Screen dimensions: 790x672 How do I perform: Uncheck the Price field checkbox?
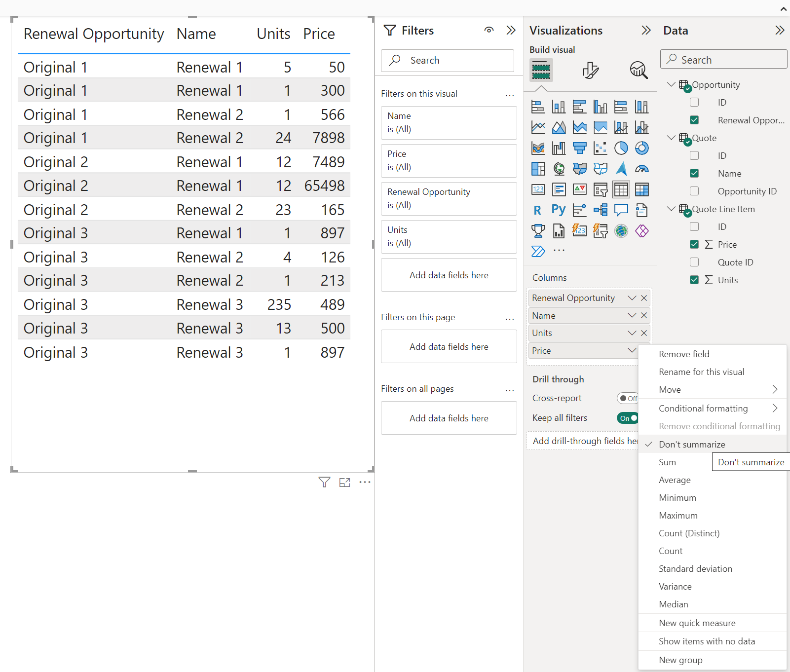(694, 244)
